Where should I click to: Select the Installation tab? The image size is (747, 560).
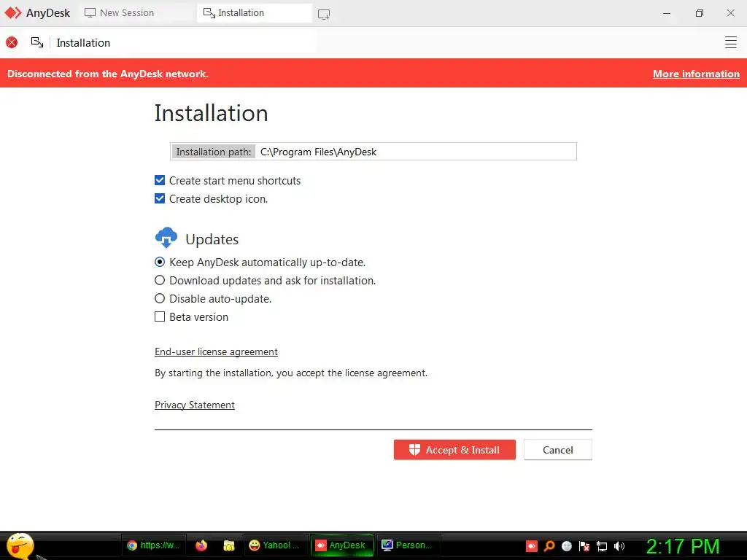tap(255, 13)
